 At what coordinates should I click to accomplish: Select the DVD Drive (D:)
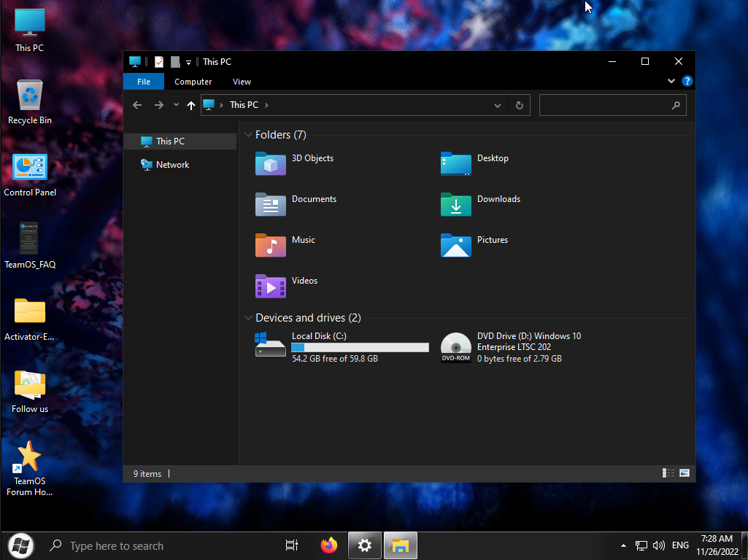coord(456,347)
